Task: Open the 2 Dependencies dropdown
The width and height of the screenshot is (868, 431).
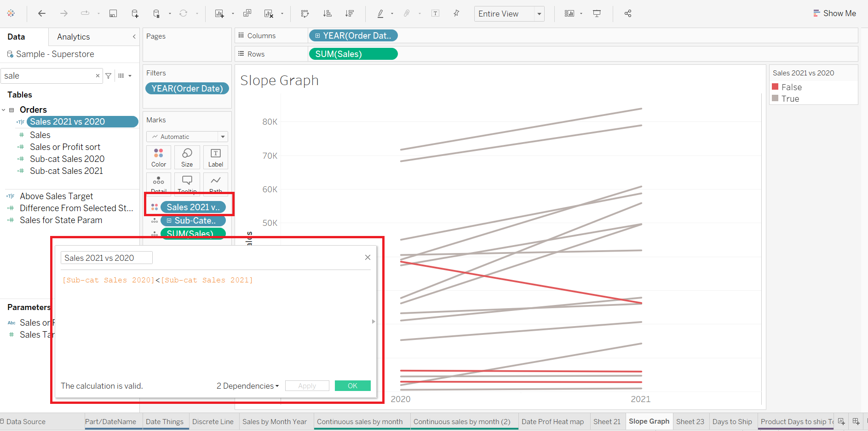Action: (247, 386)
